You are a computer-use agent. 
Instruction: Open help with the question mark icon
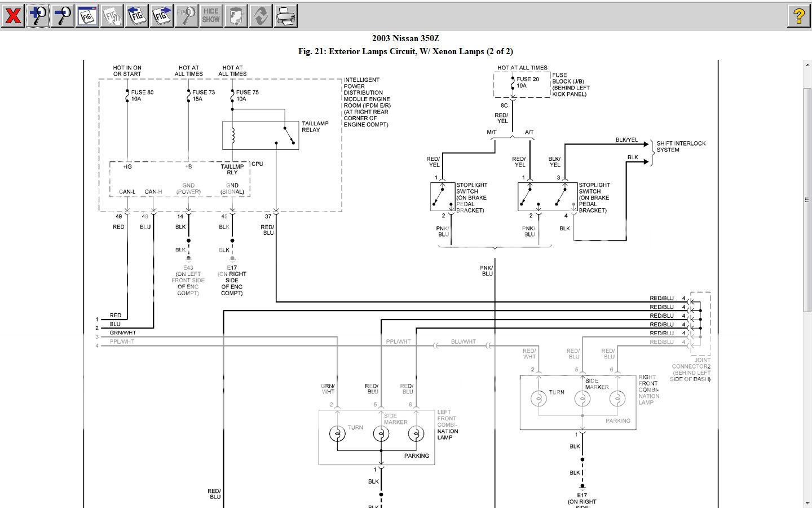coord(798,15)
